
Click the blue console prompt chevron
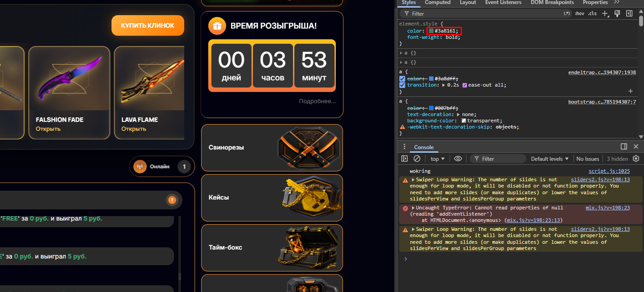click(405, 259)
